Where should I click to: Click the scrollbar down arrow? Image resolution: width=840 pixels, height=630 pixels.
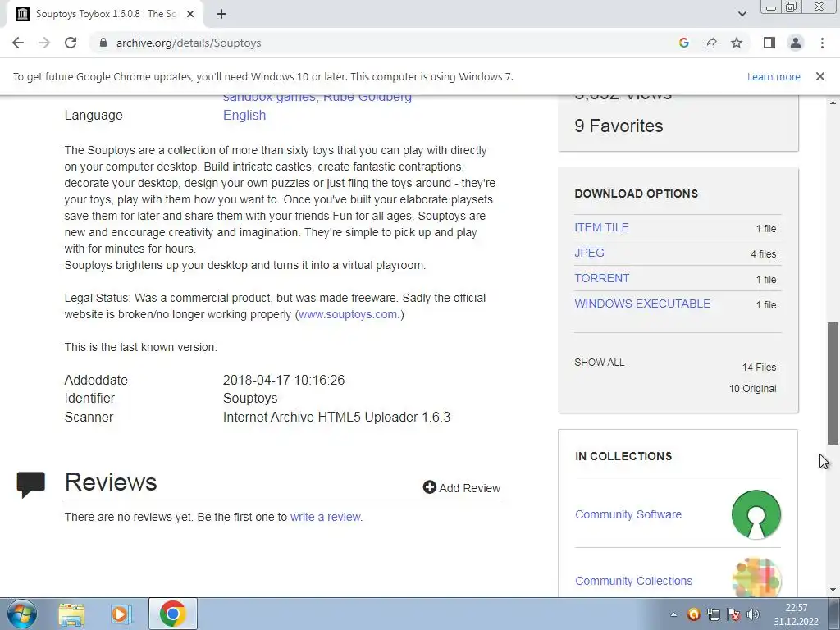pos(833,591)
